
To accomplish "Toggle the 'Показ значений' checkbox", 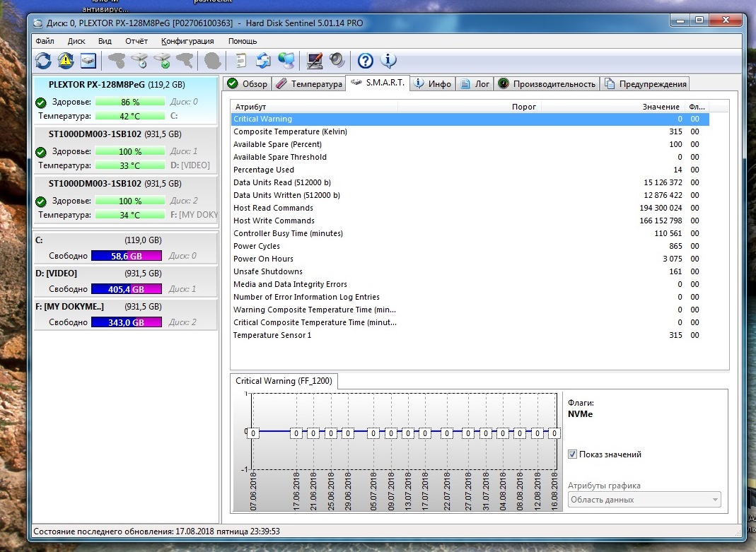I will coord(572,454).
